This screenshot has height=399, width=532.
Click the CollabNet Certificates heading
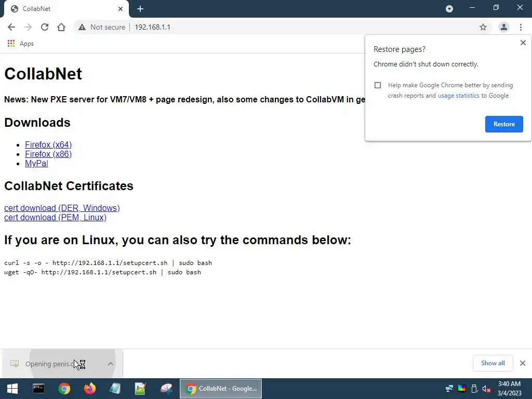click(x=69, y=186)
